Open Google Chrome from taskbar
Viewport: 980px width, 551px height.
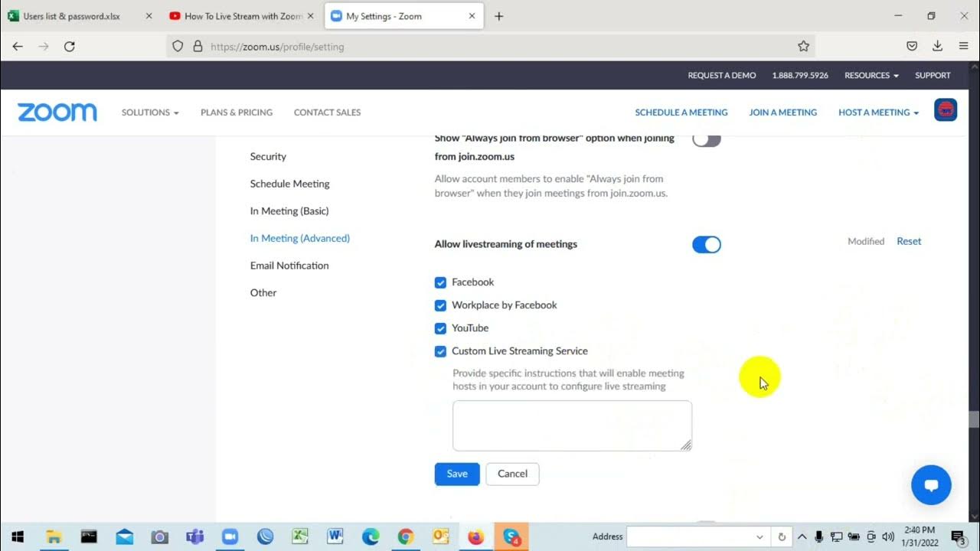pyautogui.click(x=406, y=536)
